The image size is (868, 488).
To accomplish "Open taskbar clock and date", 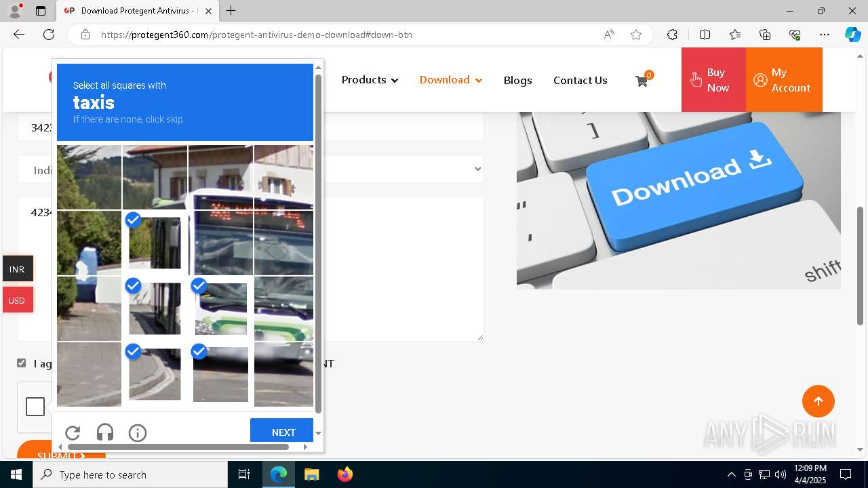I will 810,474.
